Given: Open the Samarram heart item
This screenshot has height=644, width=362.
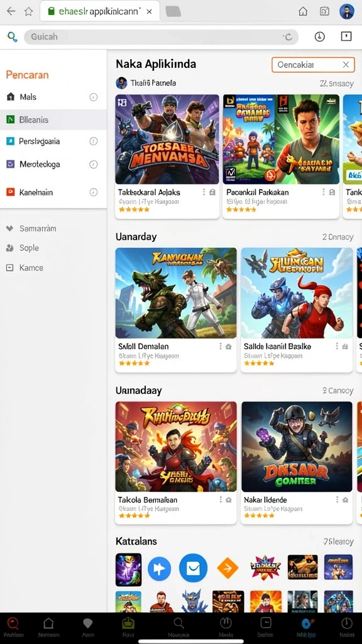Looking at the screenshot, I should click(x=31, y=228).
